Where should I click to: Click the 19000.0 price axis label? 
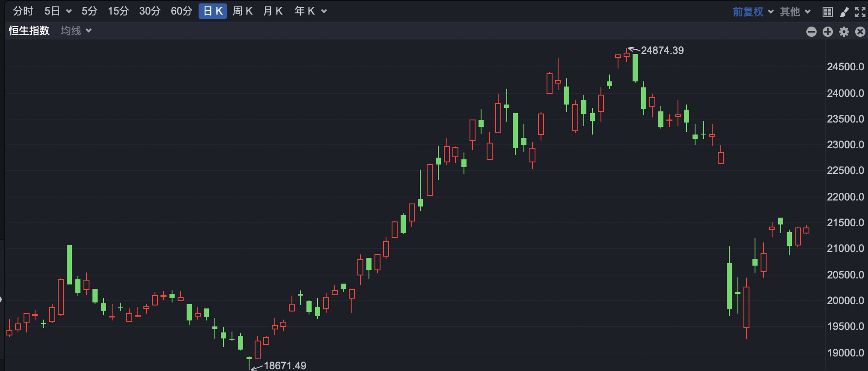(x=845, y=353)
